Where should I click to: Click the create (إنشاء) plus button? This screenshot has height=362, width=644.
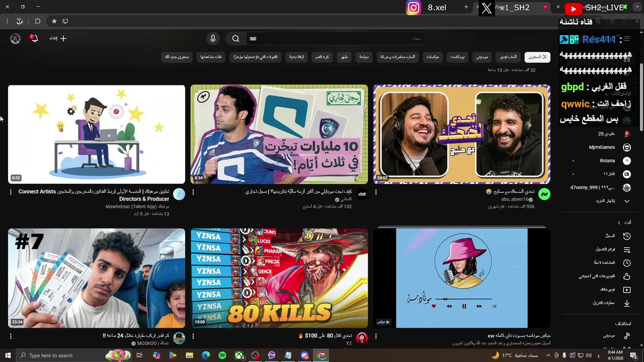(x=58, y=38)
